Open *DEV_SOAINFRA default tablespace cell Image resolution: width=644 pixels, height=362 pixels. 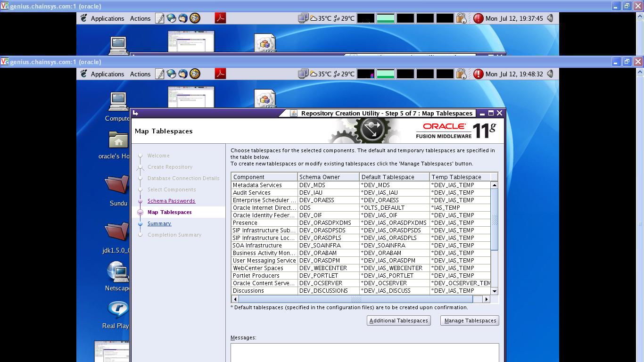[x=395, y=246]
